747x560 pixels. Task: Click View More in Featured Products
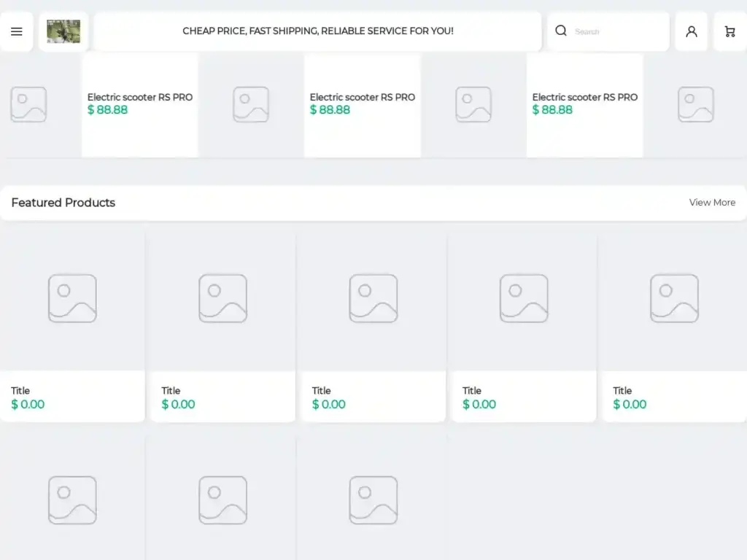712,203
